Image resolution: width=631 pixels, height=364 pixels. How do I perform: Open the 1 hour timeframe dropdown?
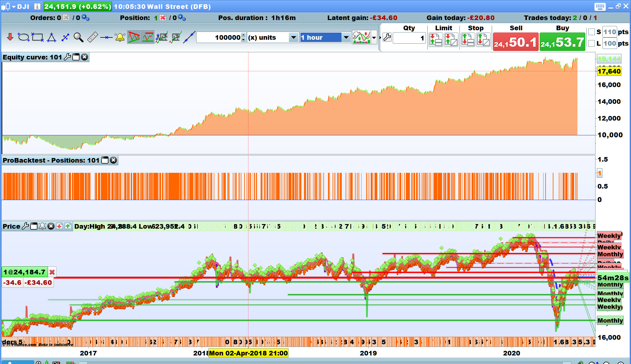(x=346, y=37)
